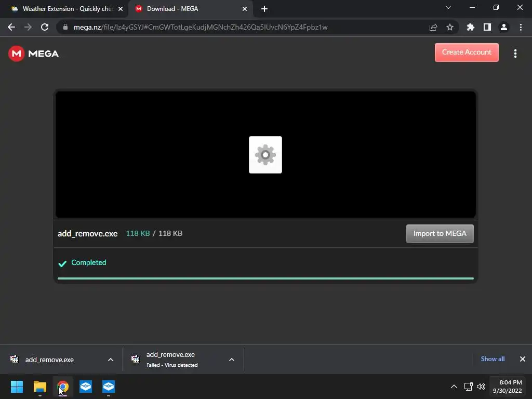Go forward to next page
Image resolution: width=532 pixels, height=399 pixels.
[x=28, y=27]
